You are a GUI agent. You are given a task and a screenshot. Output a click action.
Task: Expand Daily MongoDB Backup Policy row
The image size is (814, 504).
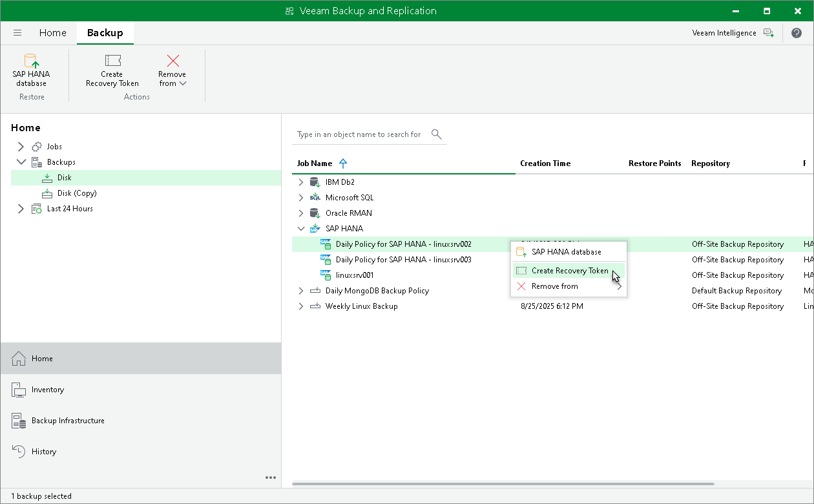click(301, 291)
